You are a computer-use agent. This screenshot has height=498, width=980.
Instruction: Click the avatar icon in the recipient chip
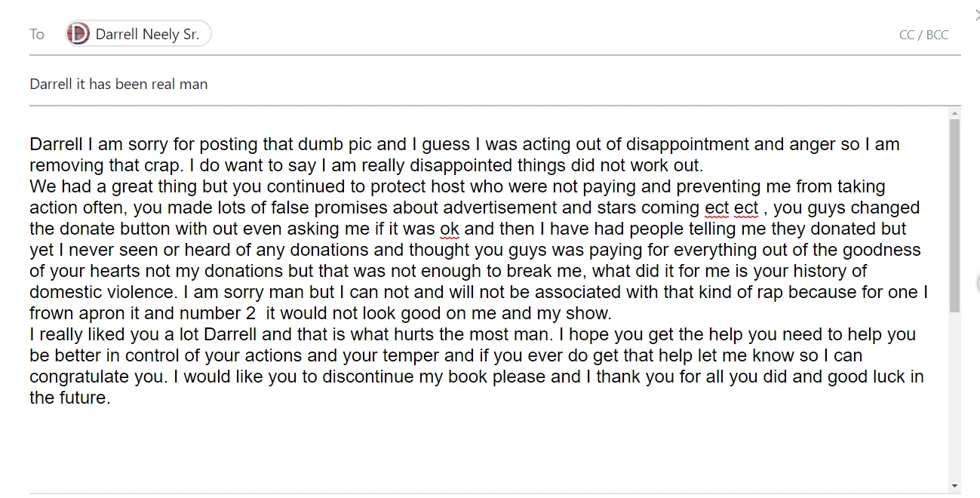[78, 34]
